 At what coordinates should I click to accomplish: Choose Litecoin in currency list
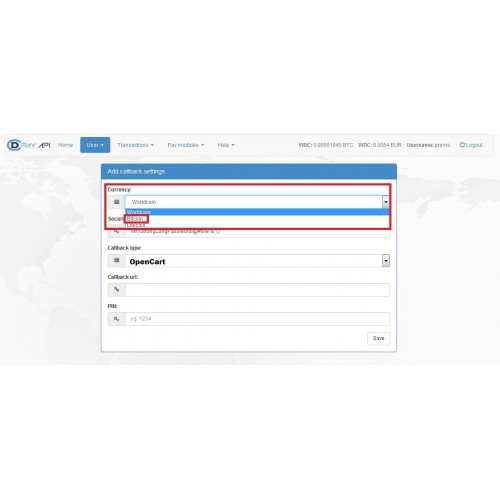[136, 225]
